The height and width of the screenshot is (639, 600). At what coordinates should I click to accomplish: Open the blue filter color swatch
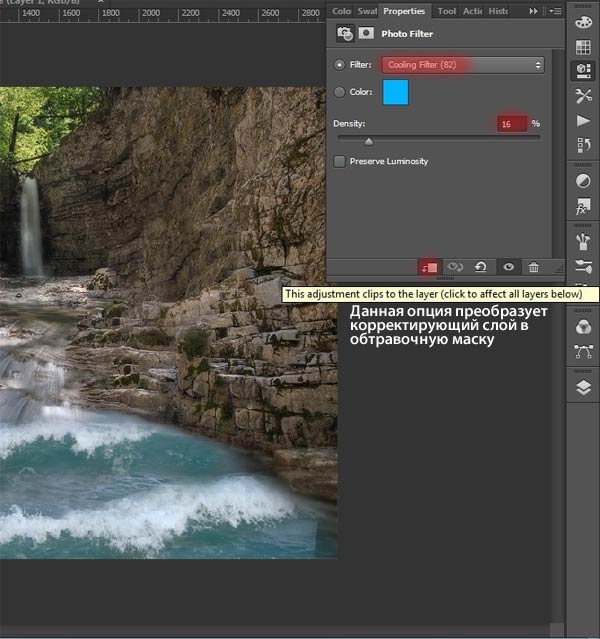395,92
